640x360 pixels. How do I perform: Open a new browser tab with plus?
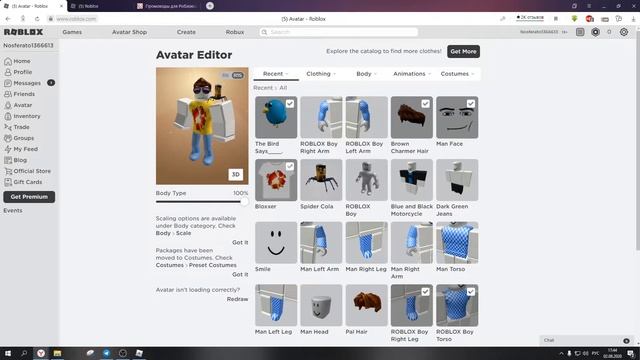(210, 6)
